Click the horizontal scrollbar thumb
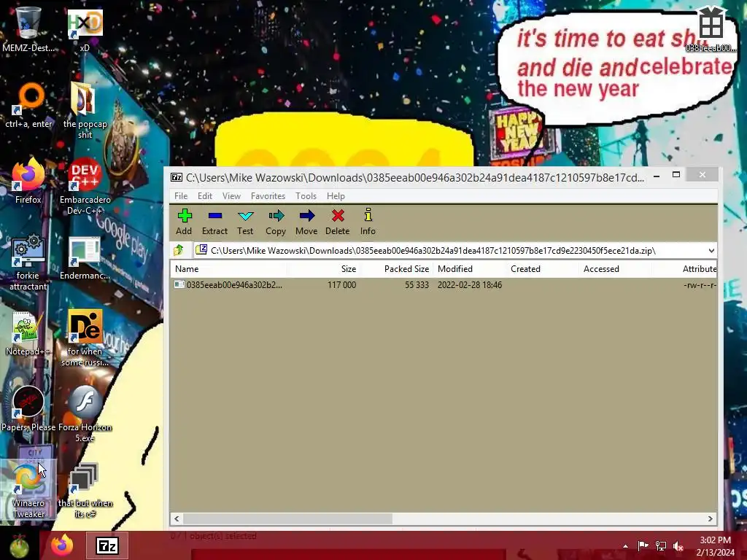Image resolution: width=747 pixels, height=560 pixels. [x=287, y=518]
